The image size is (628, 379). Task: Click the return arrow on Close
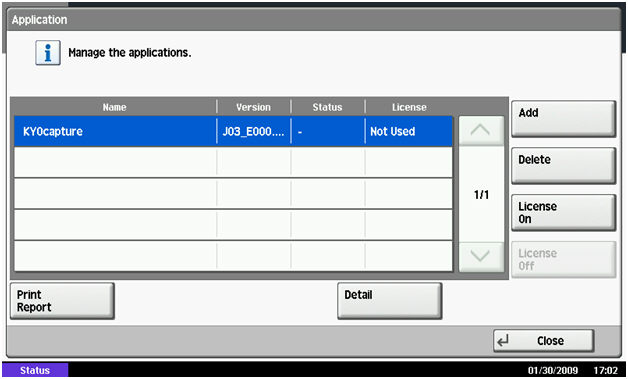[x=503, y=341]
